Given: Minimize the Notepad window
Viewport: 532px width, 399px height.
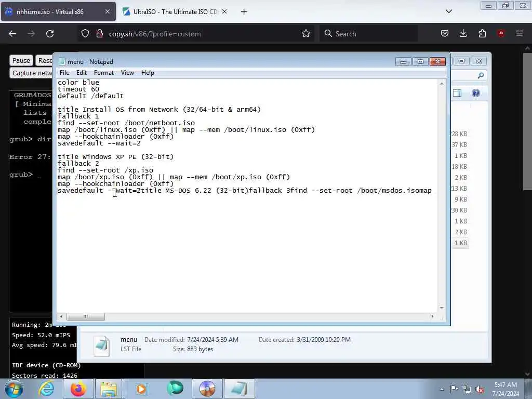Looking at the screenshot, I should coord(403,62).
